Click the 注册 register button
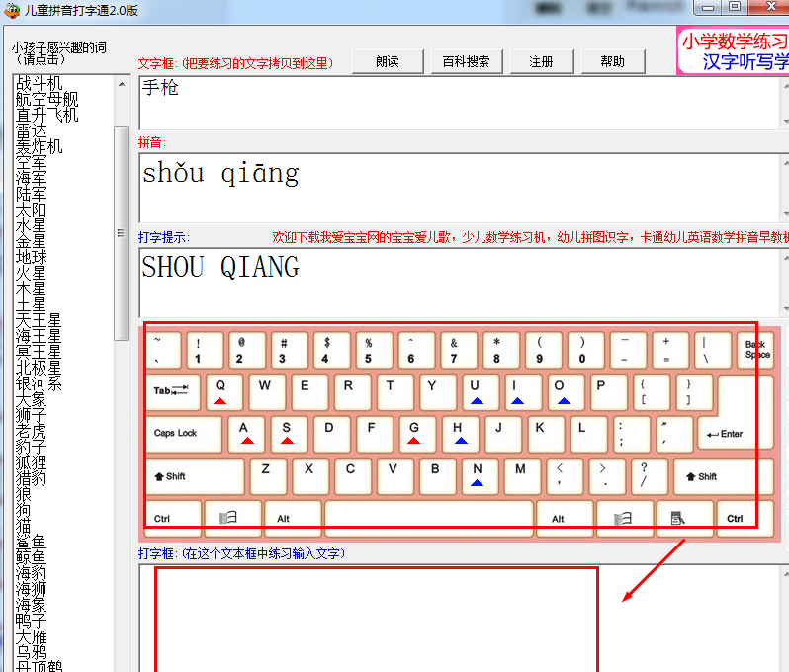Screen dimensions: 789x672 (541, 61)
